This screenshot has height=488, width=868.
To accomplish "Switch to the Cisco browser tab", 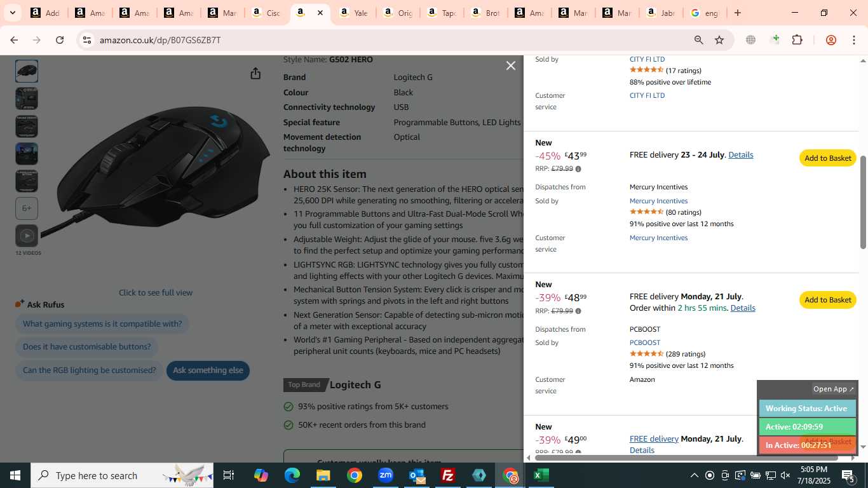I will pyautogui.click(x=266, y=13).
